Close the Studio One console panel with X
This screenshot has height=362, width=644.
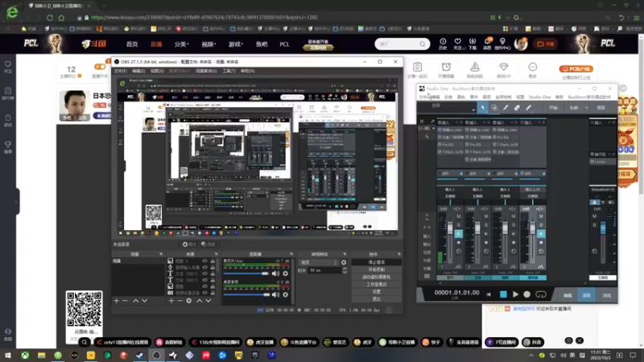[x=422, y=121]
